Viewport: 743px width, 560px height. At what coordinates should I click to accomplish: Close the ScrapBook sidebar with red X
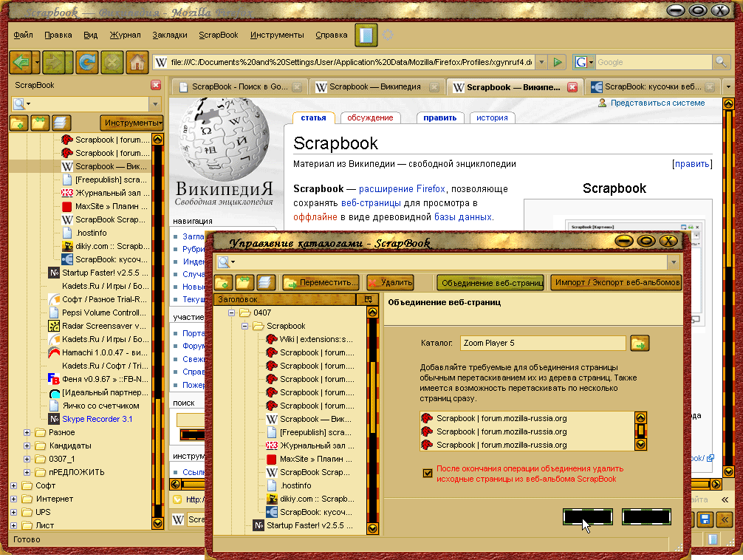(155, 86)
